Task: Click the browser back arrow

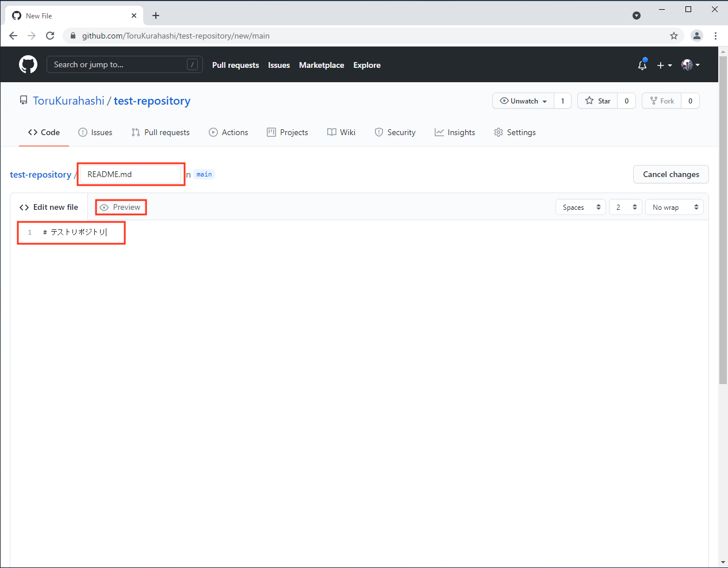Action: [13, 36]
